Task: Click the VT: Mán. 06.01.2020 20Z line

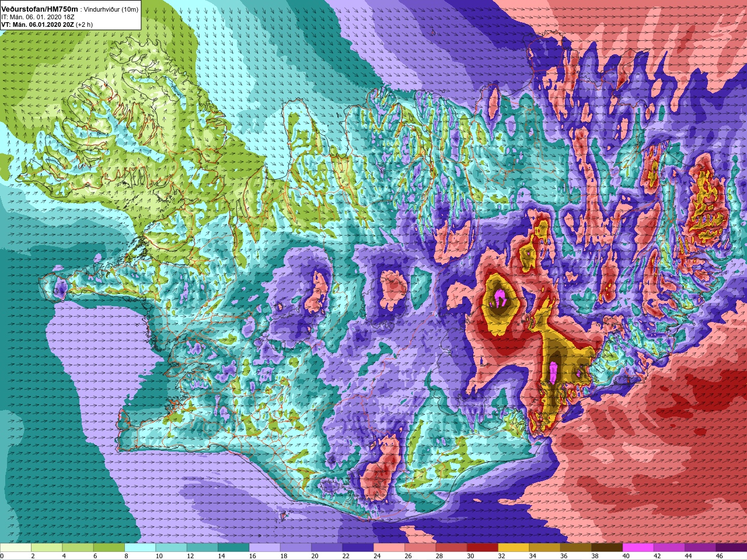Action: pyautogui.click(x=37, y=24)
